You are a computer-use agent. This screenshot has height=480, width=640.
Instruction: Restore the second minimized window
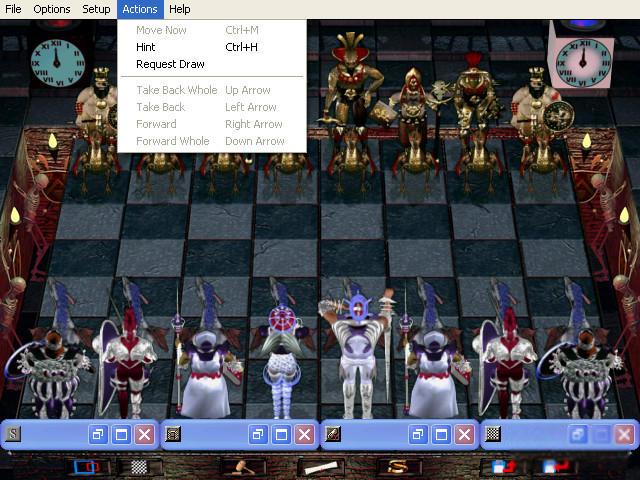tap(258, 434)
